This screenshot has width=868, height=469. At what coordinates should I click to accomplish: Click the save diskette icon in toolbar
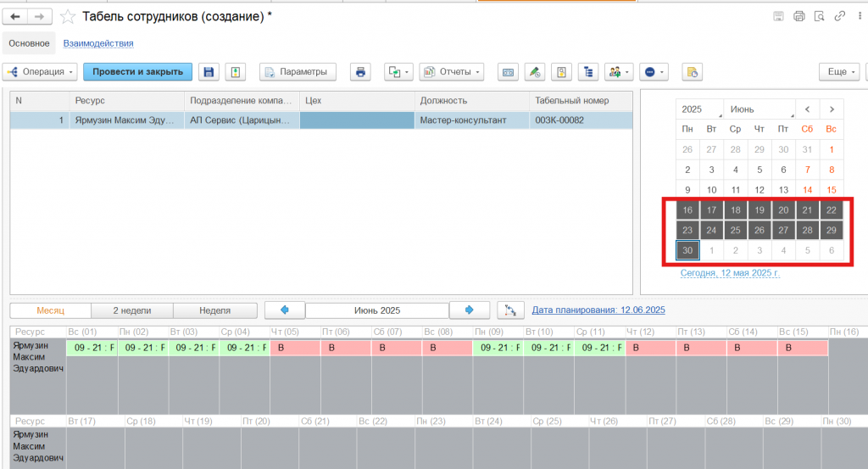tap(209, 72)
